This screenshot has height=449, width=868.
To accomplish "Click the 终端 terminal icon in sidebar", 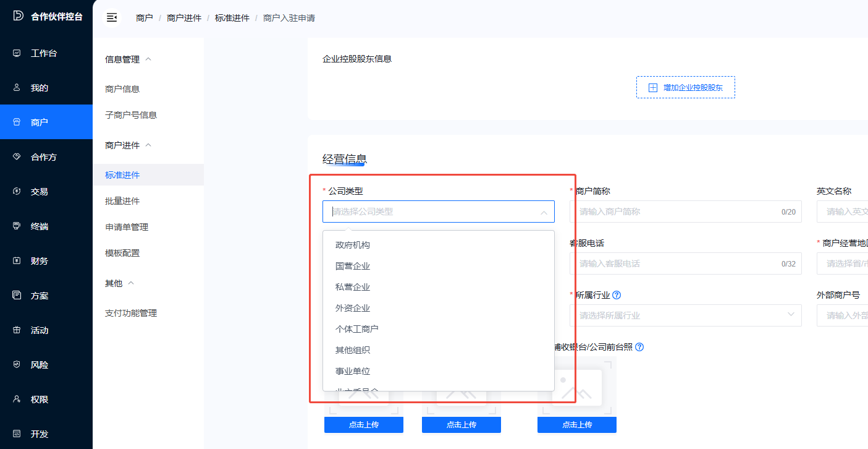I will (17, 226).
